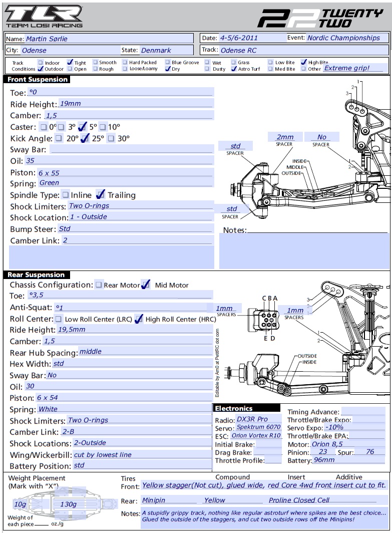Toggle the Outdoor checkbox

pos(41,69)
